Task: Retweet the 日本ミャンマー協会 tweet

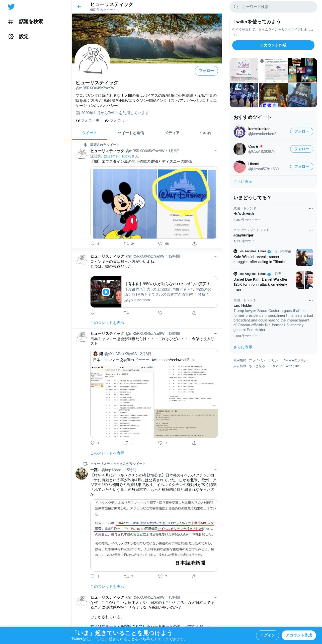Action: (126, 443)
